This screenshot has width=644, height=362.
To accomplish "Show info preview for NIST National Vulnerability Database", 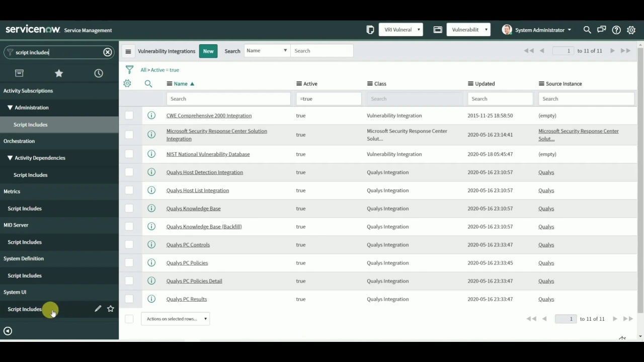I will (151, 154).
